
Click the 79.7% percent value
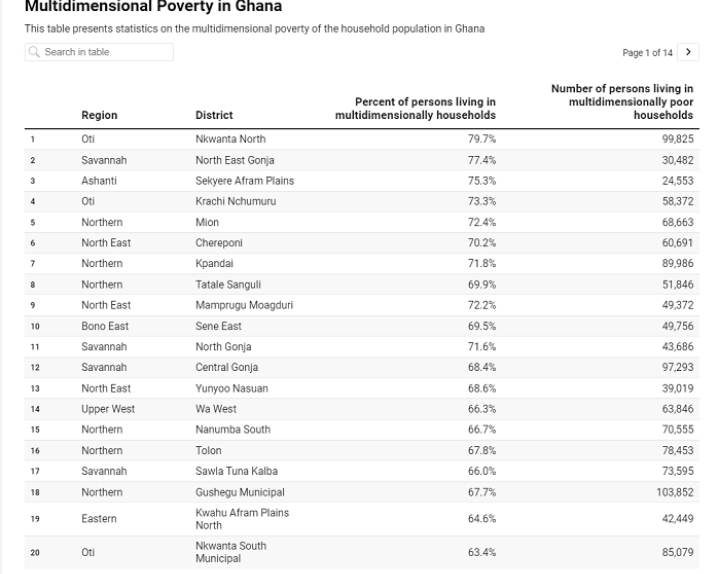[x=482, y=139]
